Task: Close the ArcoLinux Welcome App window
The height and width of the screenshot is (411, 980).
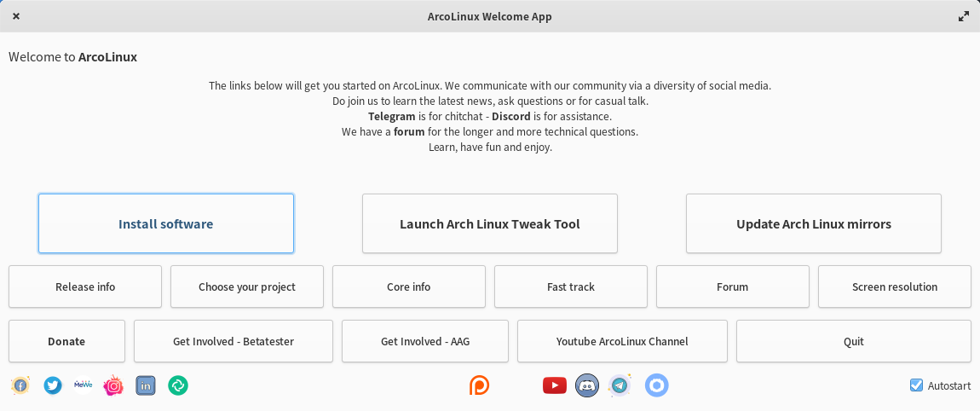Action: pos(16,16)
